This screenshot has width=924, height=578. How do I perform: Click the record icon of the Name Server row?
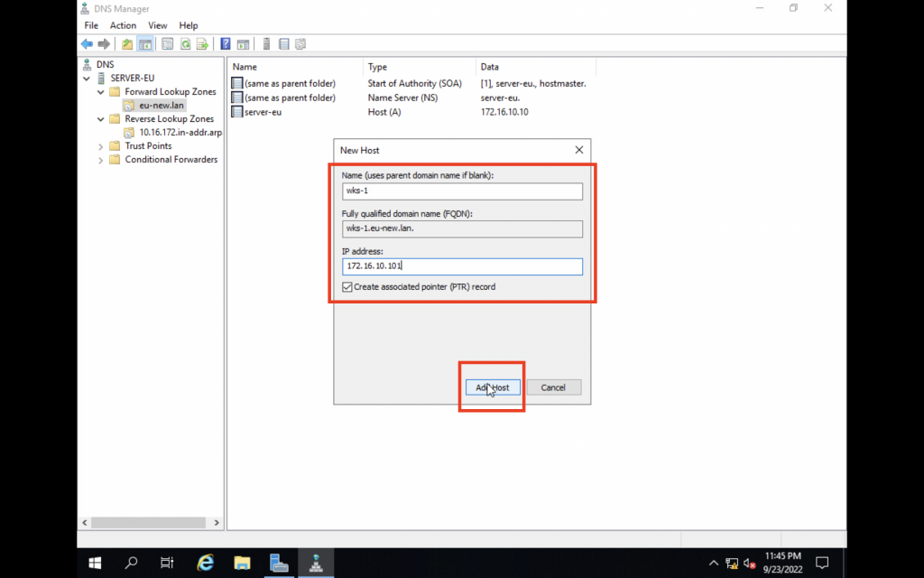pyautogui.click(x=237, y=98)
